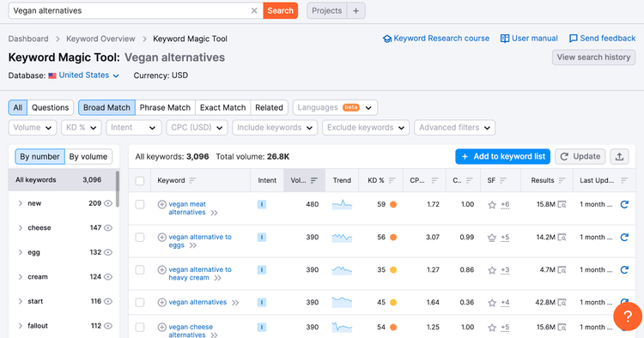Image resolution: width=644 pixels, height=338 pixels.
Task: Open Advanced filters dropdown
Action: coord(454,128)
